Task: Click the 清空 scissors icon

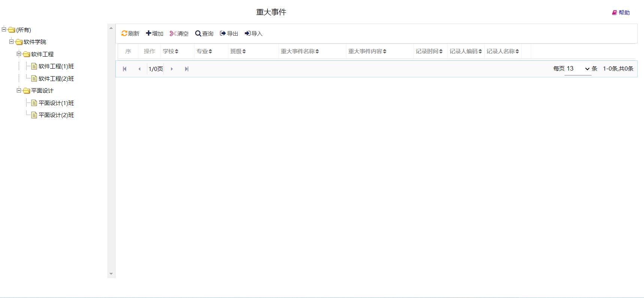Action: tap(173, 33)
